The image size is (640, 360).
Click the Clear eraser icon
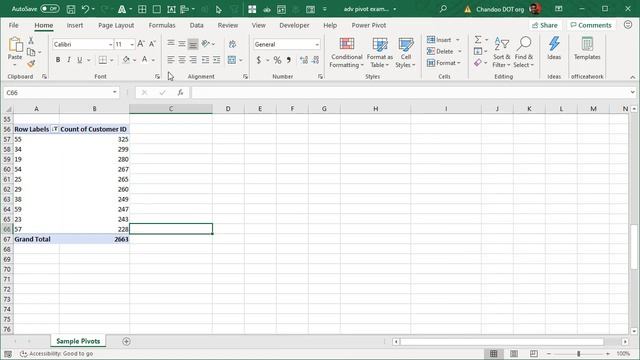click(478, 63)
